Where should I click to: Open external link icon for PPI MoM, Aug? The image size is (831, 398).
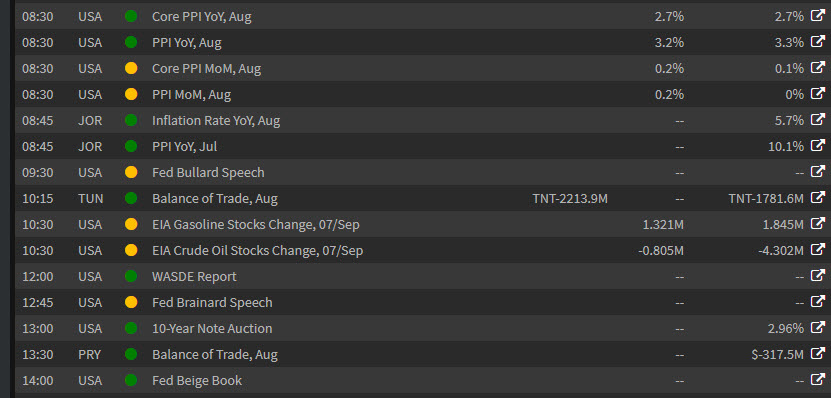[817, 94]
